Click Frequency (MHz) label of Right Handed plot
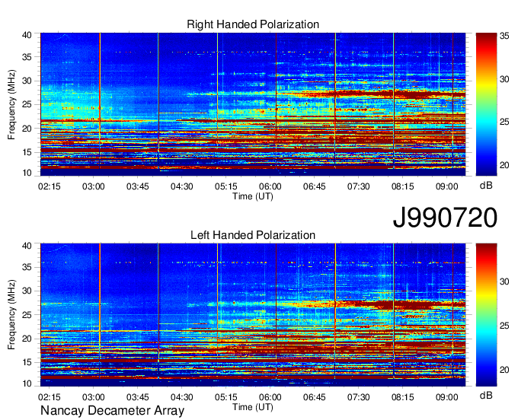Screen dimensions: 518x420 [11, 104]
